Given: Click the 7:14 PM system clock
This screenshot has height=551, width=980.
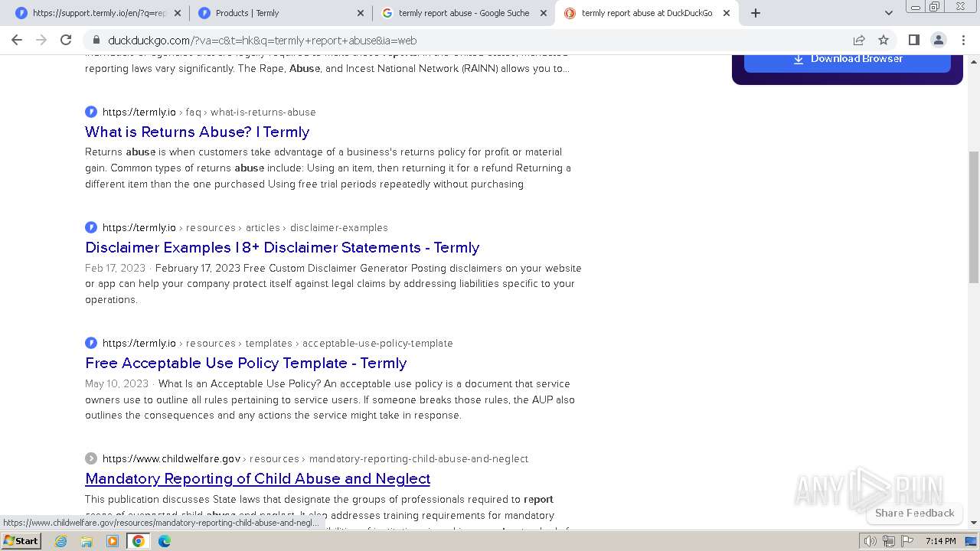Looking at the screenshot, I should pos(940,541).
